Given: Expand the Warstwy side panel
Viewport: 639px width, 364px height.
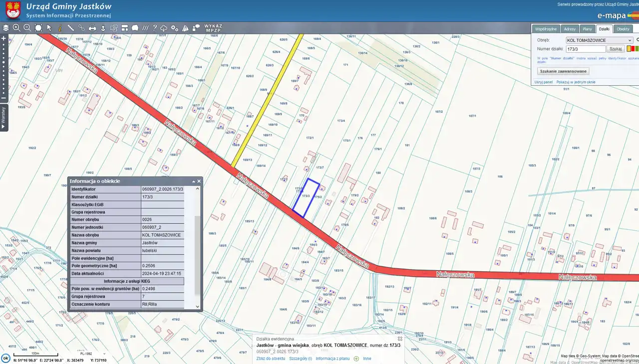Looking at the screenshot, I should [x=3, y=118].
